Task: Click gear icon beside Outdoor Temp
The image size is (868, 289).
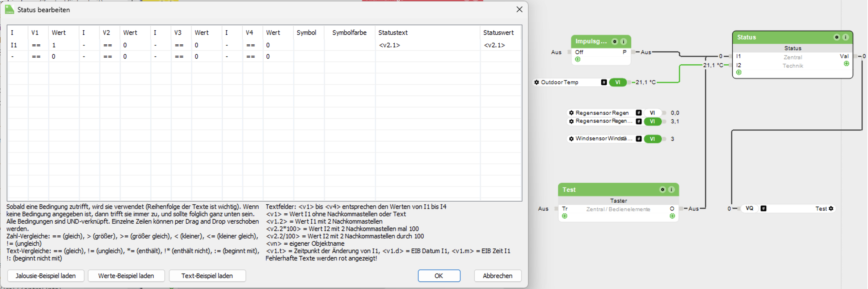Action: point(537,82)
